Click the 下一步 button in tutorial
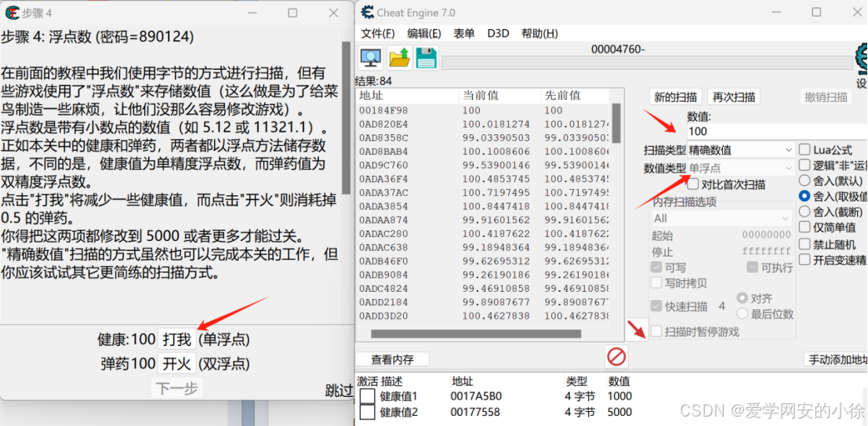This screenshot has width=868, height=426. 176,389
